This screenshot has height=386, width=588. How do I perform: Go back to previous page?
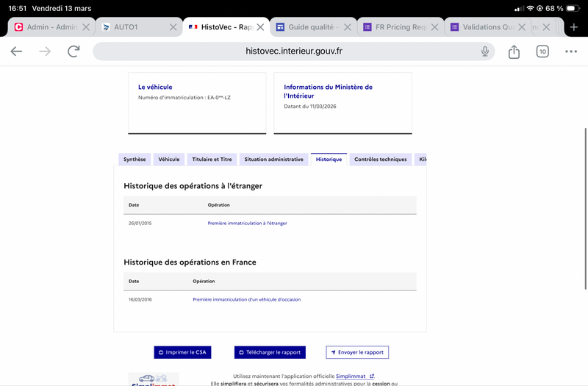pos(16,51)
